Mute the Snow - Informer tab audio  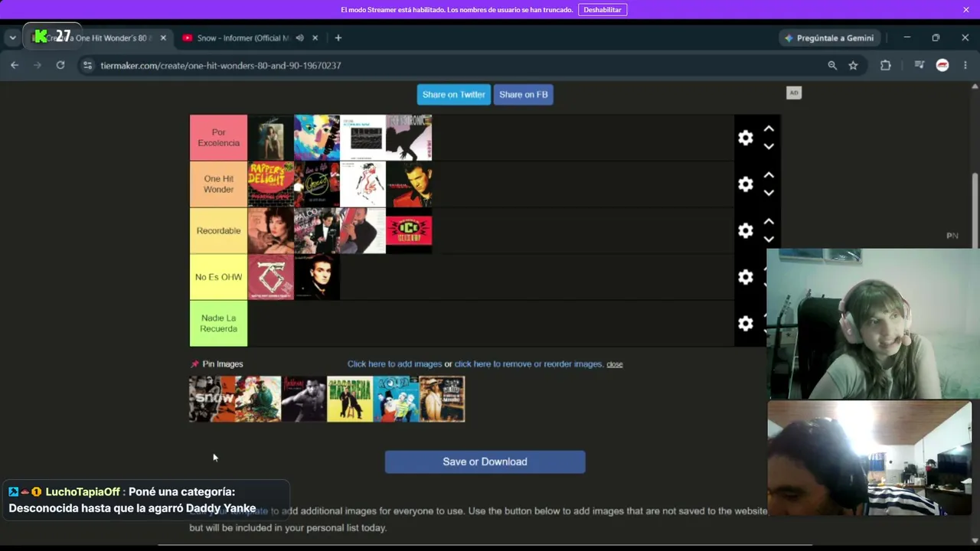(300, 38)
